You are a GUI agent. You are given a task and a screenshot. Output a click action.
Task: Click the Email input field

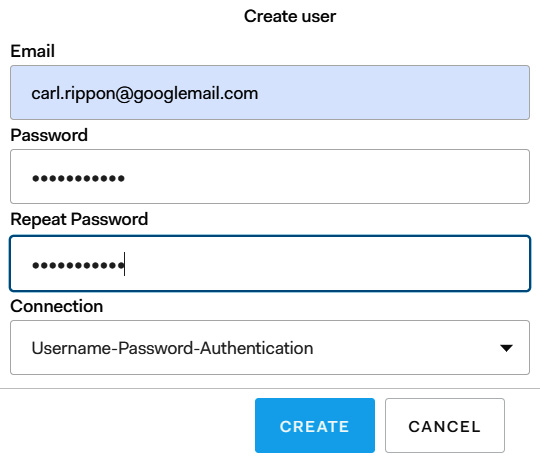pos(270,93)
